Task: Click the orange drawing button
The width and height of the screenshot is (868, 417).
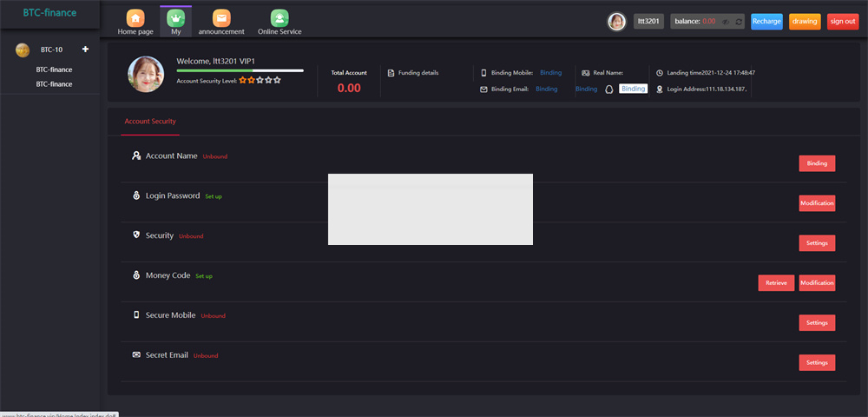Action: click(x=805, y=22)
